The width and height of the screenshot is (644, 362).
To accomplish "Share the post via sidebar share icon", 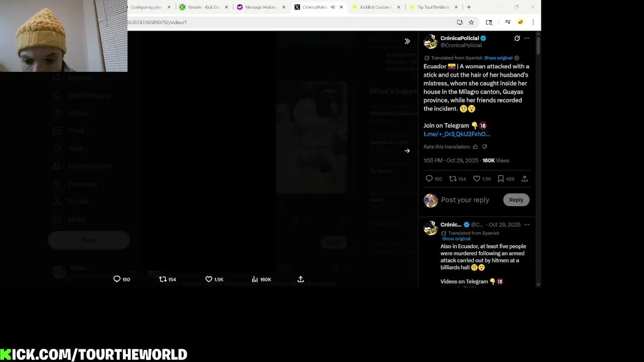I will 525,178.
